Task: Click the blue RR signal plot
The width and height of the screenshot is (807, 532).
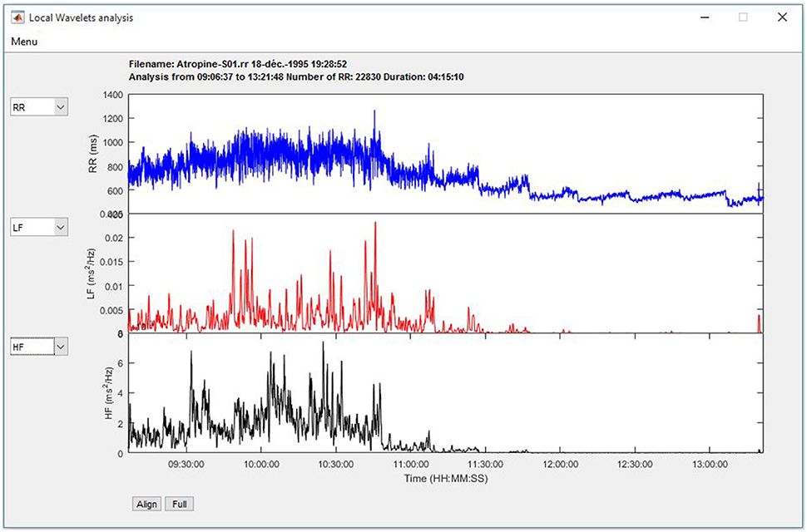Action: [446, 154]
